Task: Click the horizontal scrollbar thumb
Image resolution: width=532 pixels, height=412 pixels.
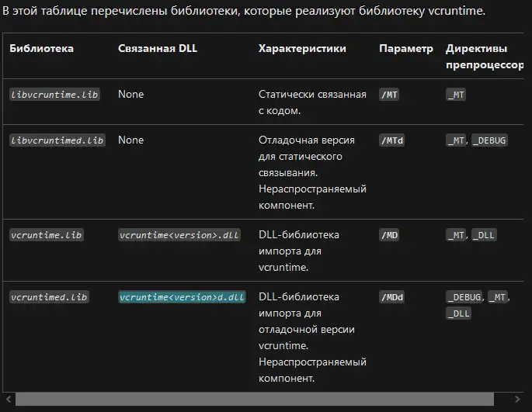Action: pos(255,399)
